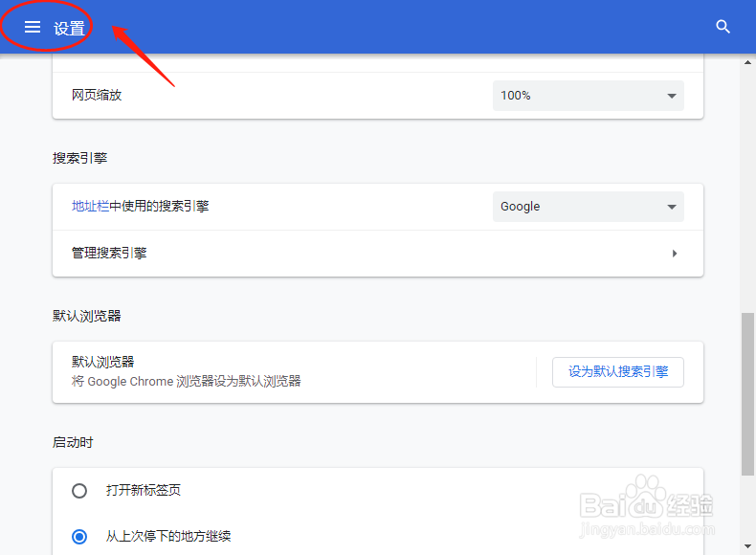Click the 默认浏览器 section heading
Viewport: 756px width, 555px height.
click(87, 317)
